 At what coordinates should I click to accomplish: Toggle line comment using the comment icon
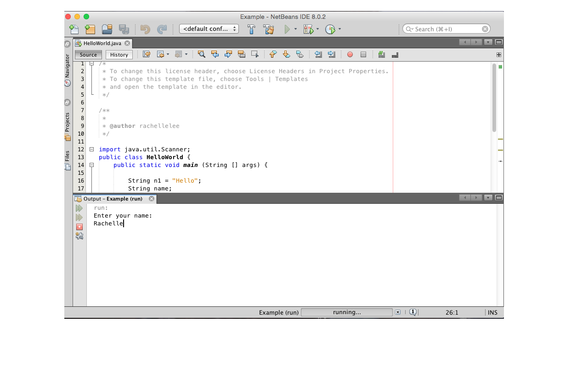pyautogui.click(x=381, y=54)
